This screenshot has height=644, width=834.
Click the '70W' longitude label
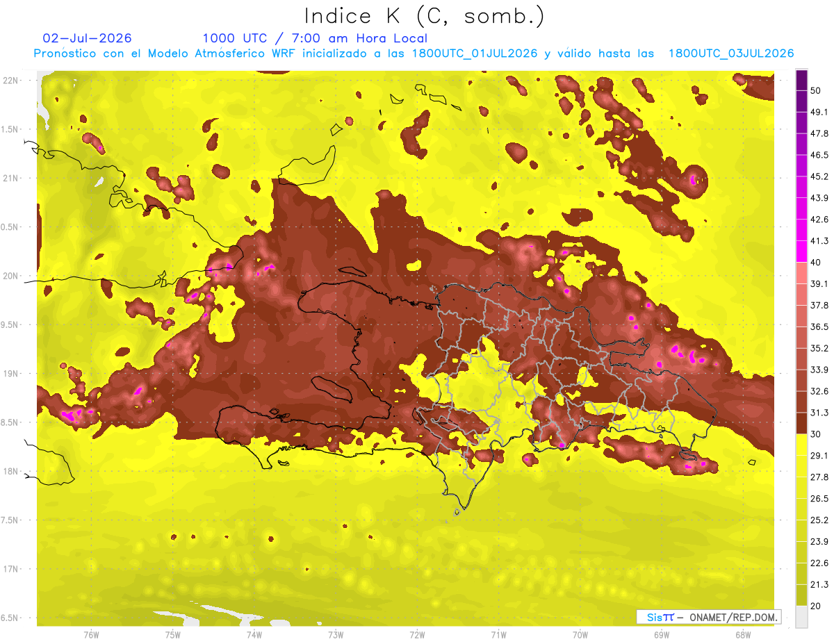[x=580, y=634]
